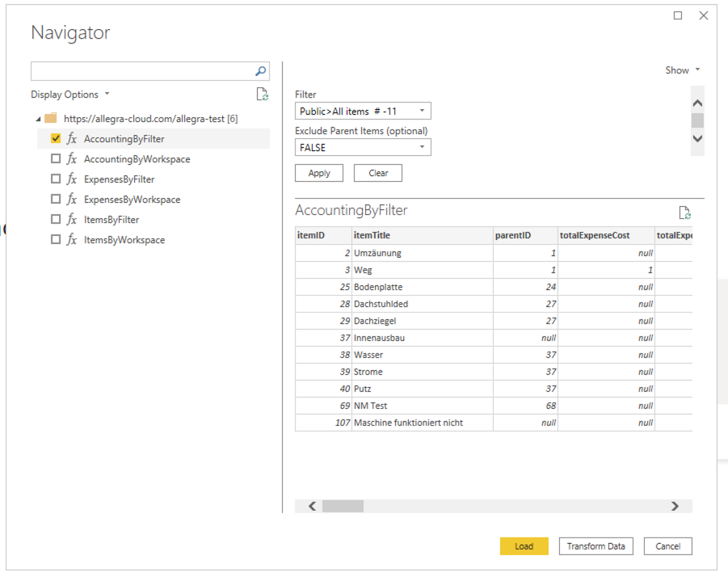The image size is (728, 581).
Task: Open the Display Options menu
Action: click(70, 94)
